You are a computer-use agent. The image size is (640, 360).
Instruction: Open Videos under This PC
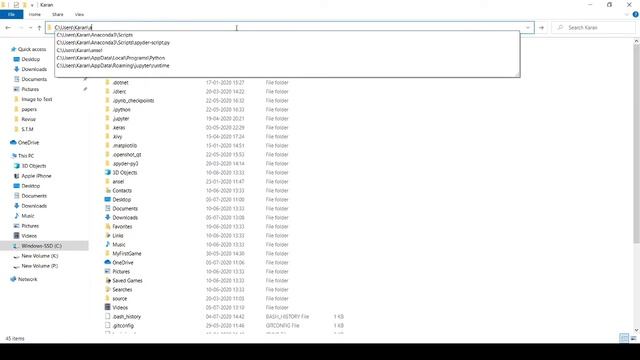(x=29, y=236)
